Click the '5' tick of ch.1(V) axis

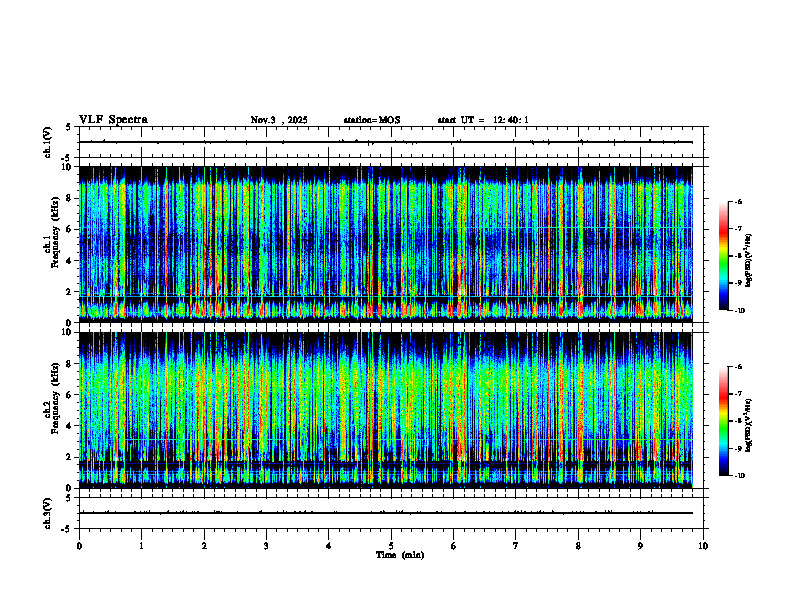click(x=69, y=127)
